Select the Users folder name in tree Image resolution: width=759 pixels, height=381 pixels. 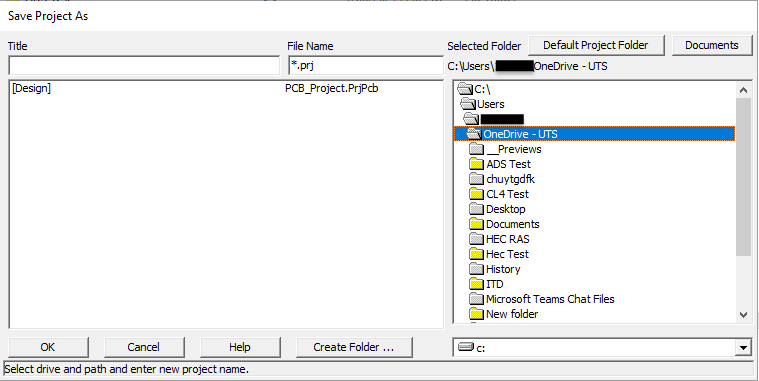coord(491,104)
